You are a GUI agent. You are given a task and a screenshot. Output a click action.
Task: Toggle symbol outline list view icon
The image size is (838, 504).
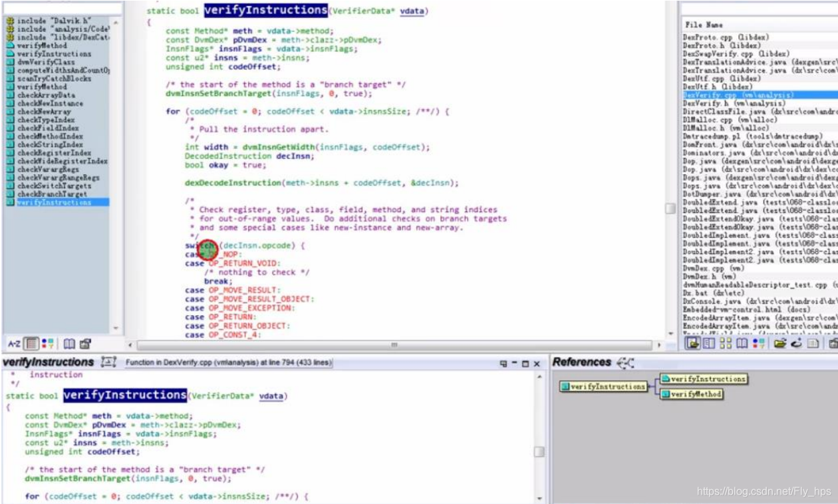coord(31,344)
